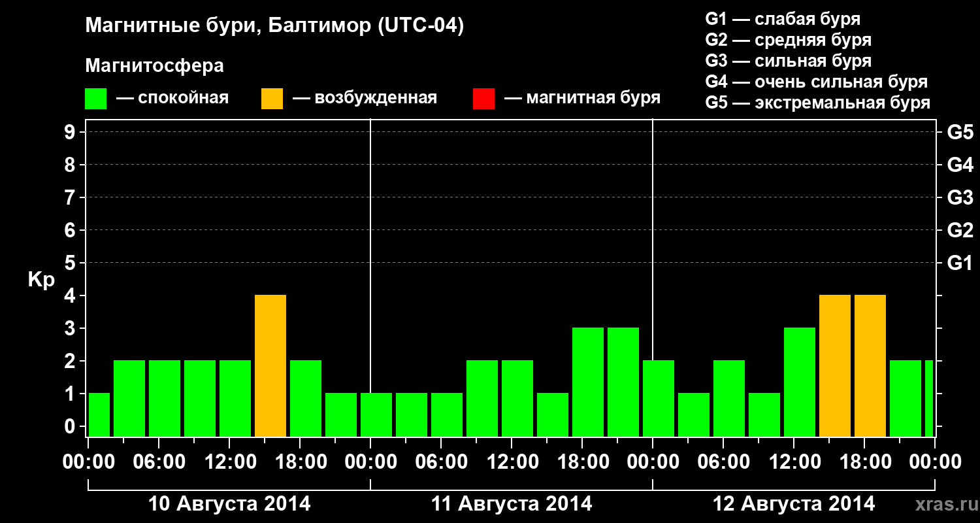
Task: Click the '11 Августа 2014' date label
Action: [512, 504]
